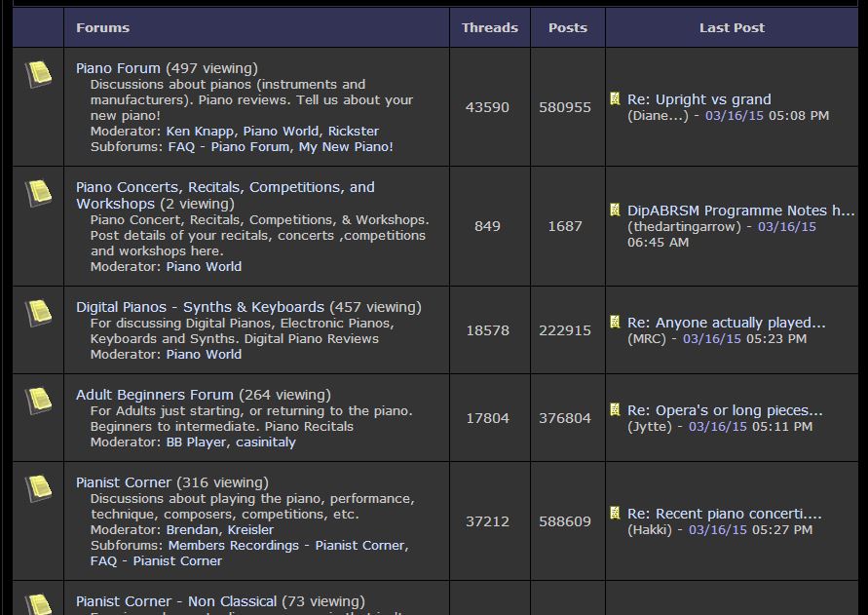
Task: Click post icon beside Re: Recent piano concerti
Action: (615, 513)
